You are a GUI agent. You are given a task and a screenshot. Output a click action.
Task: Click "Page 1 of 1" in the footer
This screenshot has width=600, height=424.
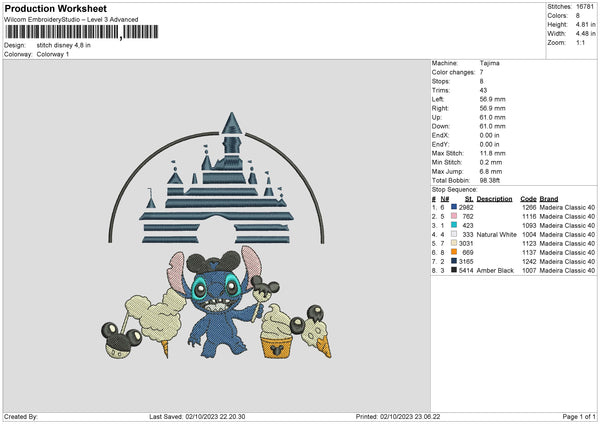[579, 416]
